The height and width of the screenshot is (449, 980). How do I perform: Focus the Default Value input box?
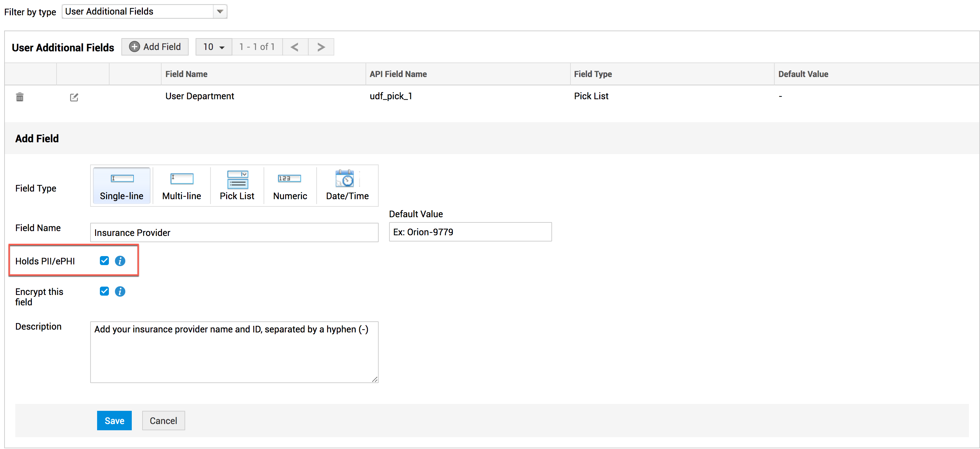click(470, 232)
